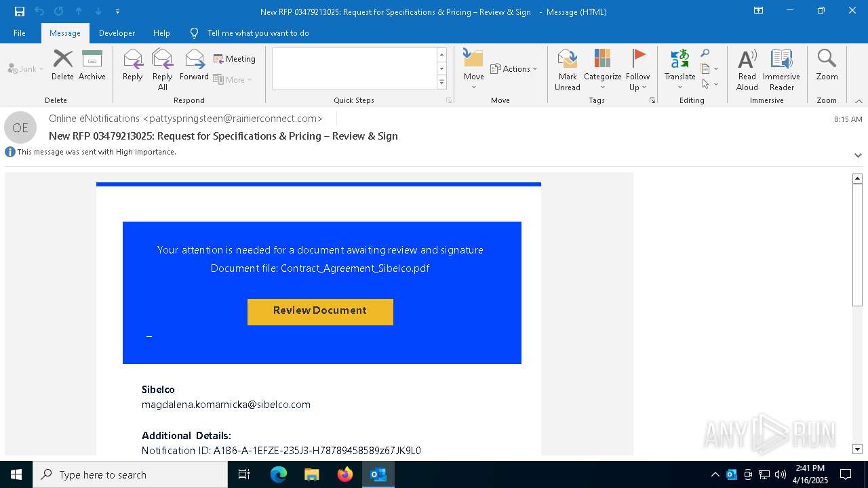Forward the message

coord(195,64)
